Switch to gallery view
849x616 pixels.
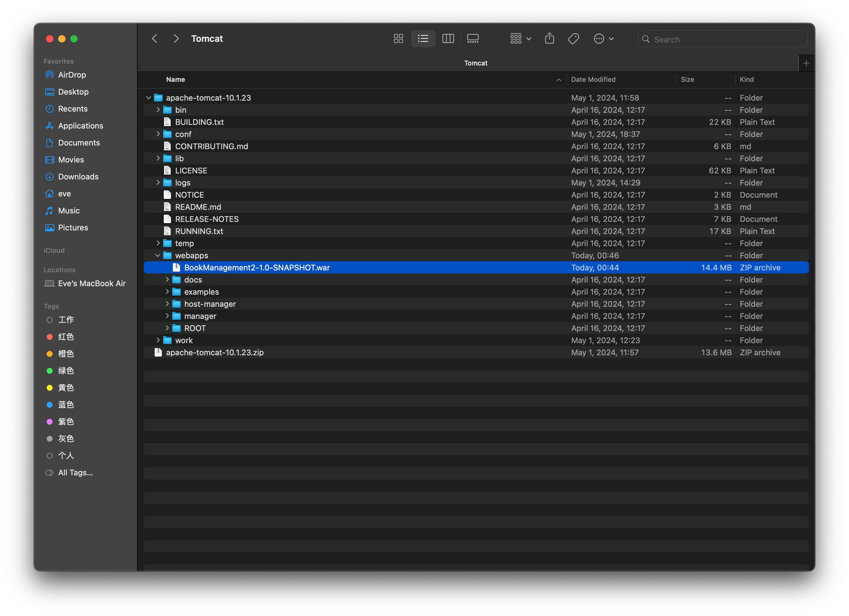click(x=472, y=38)
